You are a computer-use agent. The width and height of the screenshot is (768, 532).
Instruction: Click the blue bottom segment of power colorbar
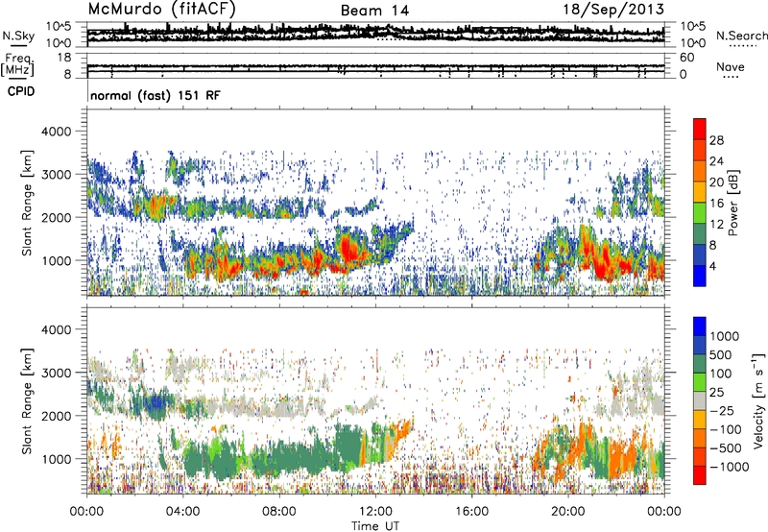[700, 276]
